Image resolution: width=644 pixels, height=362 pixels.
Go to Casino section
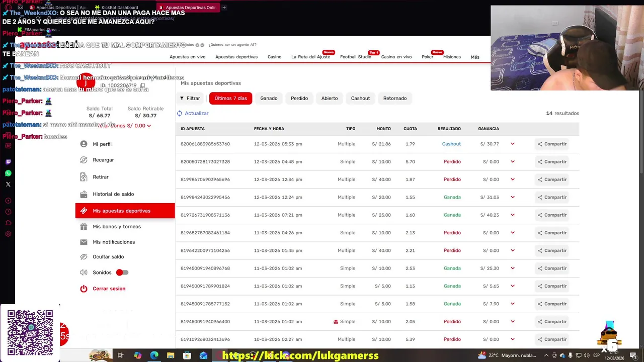[274, 57]
